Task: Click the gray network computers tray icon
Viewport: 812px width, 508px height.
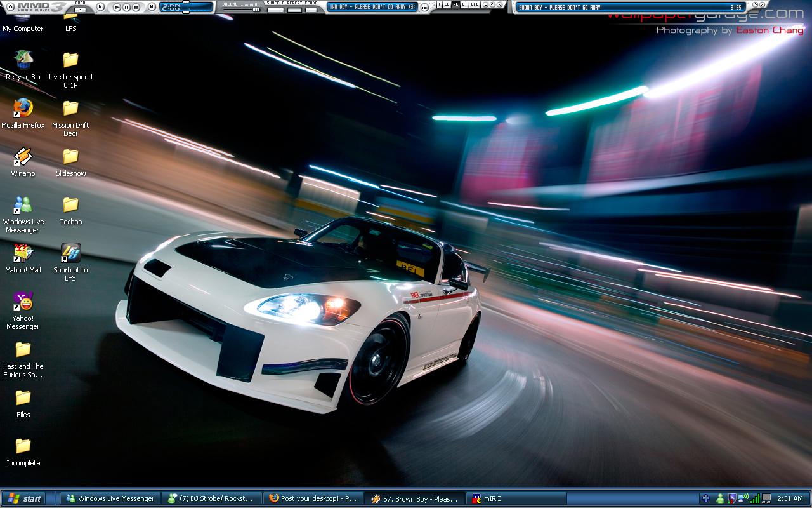Action: (x=766, y=498)
